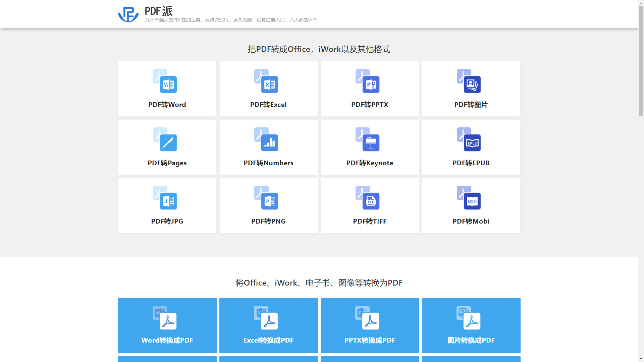Open the PPTX转换成PDF converter

pyautogui.click(x=370, y=325)
